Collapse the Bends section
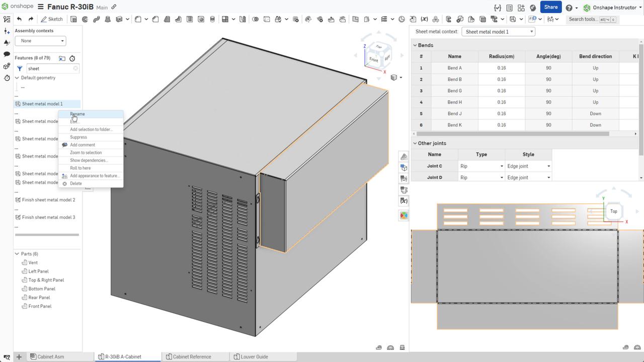Viewport: 644px width, 362px height. pyautogui.click(x=415, y=45)
